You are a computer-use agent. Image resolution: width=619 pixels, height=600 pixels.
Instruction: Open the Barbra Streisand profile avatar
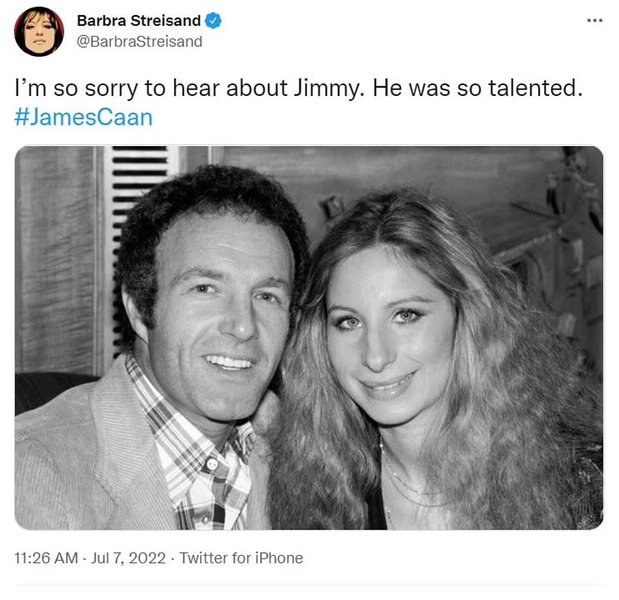point(39,31)
